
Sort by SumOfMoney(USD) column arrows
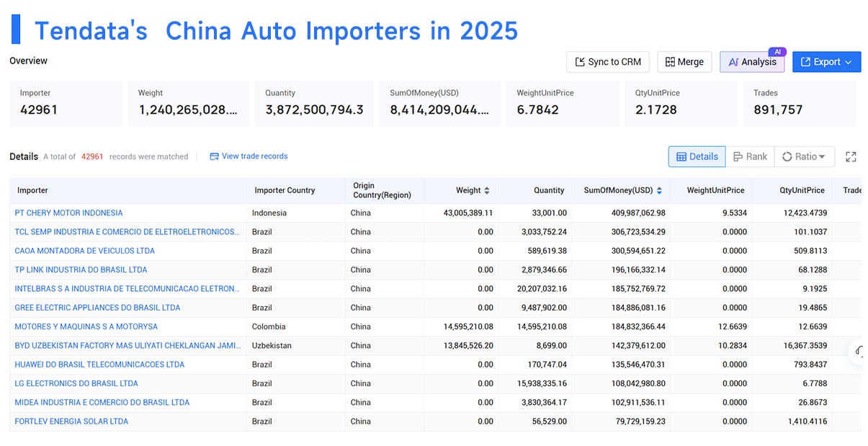click(x=659, y=190)
